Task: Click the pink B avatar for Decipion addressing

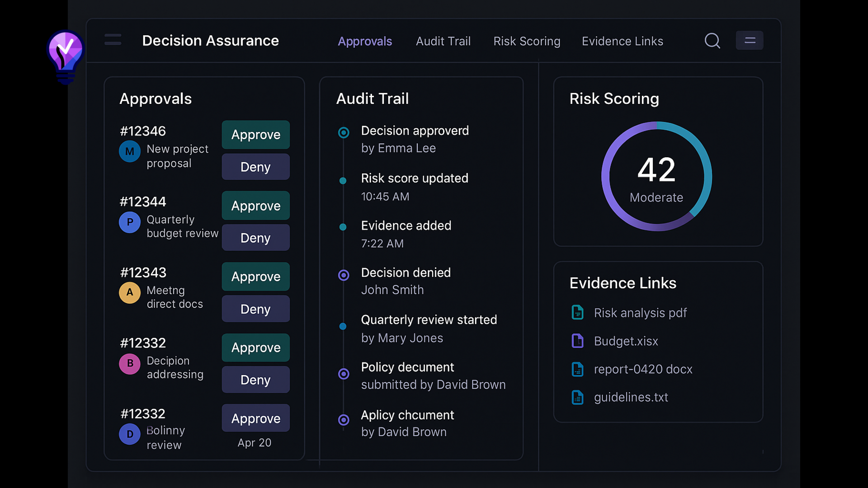Action: 129,363
